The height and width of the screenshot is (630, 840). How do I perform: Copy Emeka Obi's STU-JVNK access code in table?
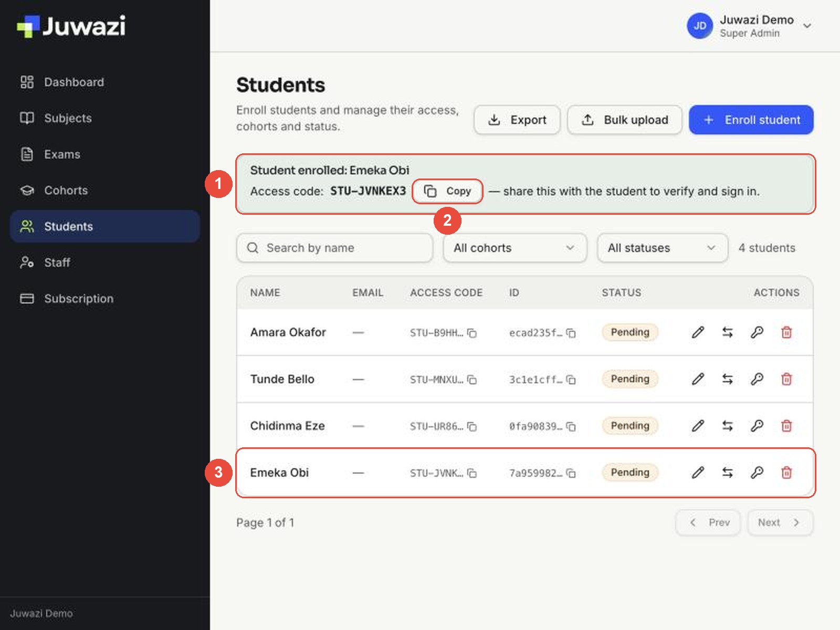(x=472, y=473)
